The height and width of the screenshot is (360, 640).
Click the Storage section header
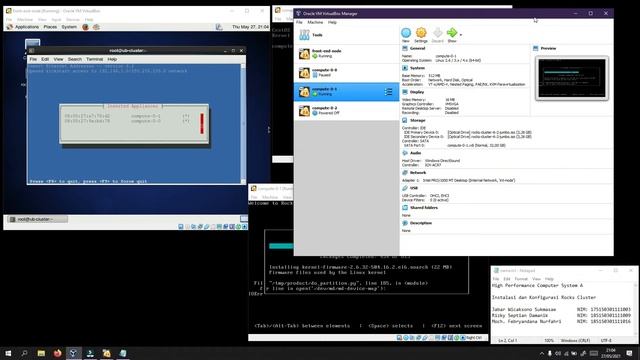[x=417, y=120]
